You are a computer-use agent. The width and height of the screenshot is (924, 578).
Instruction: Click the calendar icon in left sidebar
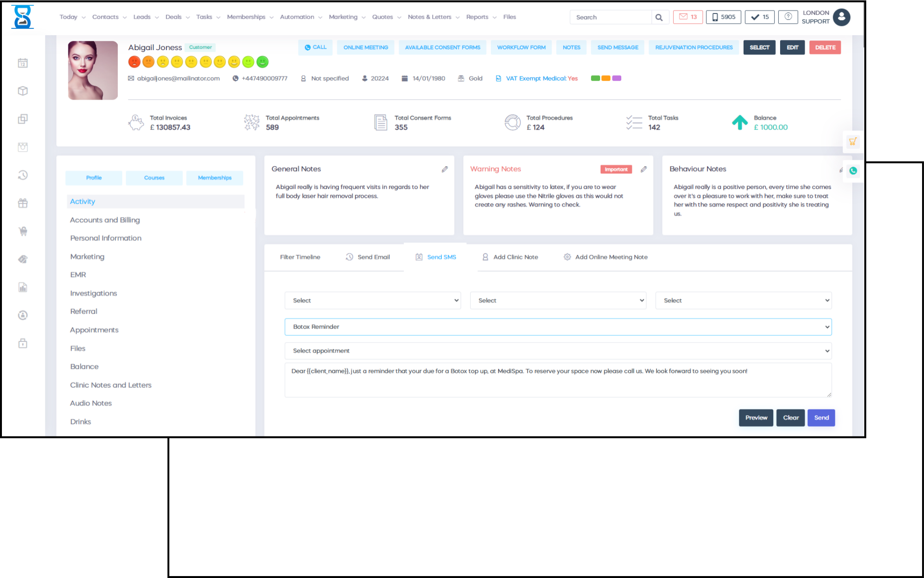[x=23, y=63]
